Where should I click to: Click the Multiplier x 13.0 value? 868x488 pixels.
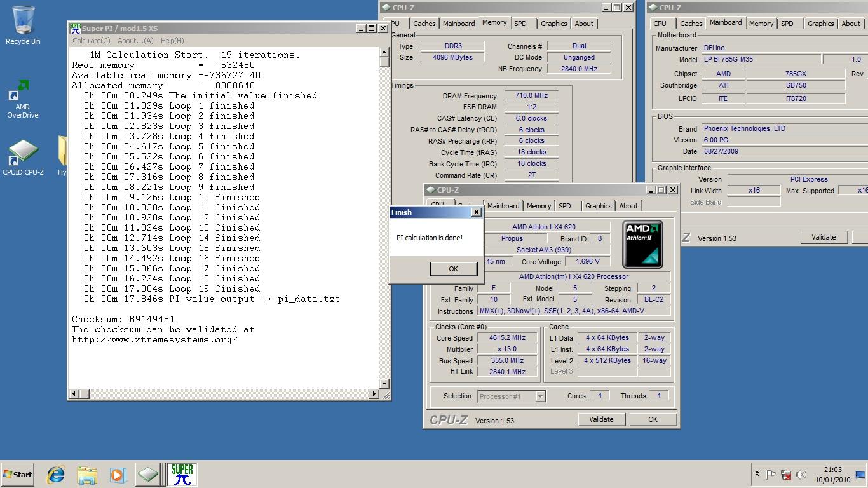point(507,349)
